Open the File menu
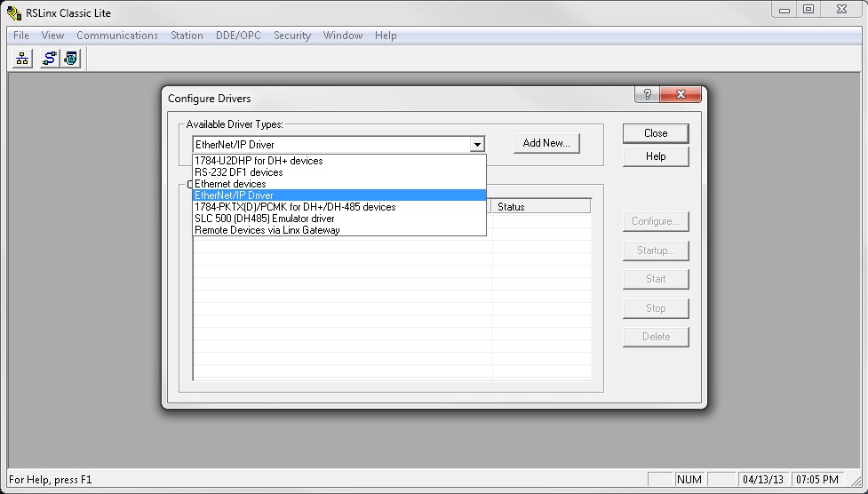This screenshot has width=868, height=494. (x=21, y=36)
